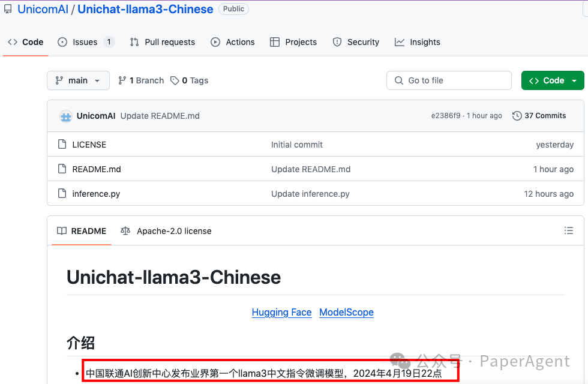The width and height of the screenshot is (588, 384).
Task: Open the README outline list button
Action: click(x=569, y=230)
